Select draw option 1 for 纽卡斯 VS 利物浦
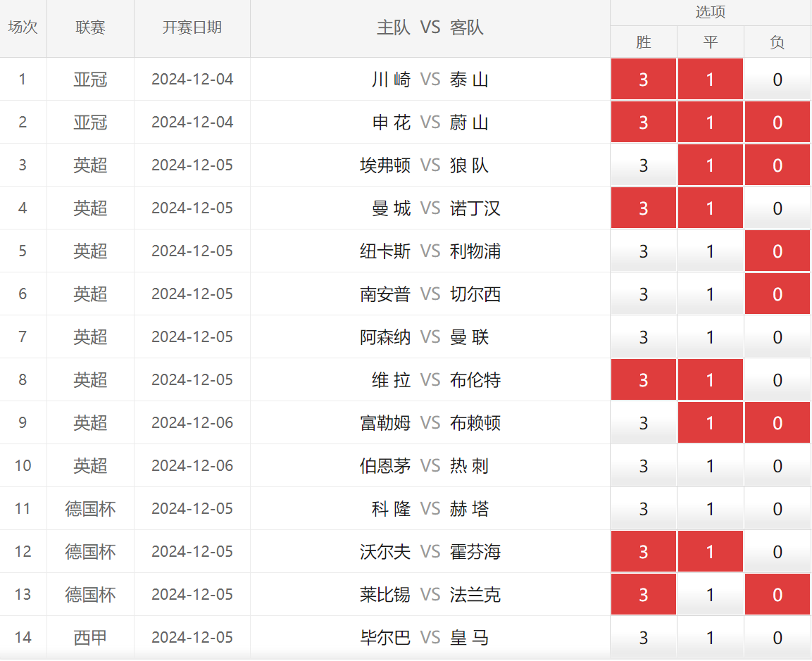The image size is (812, 661). pos(711,251)
